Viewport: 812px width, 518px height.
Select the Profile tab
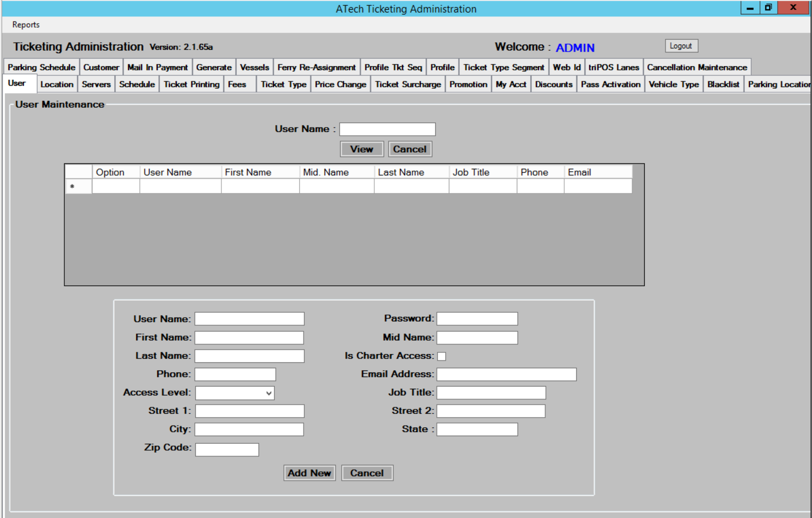tap(442, 67)
